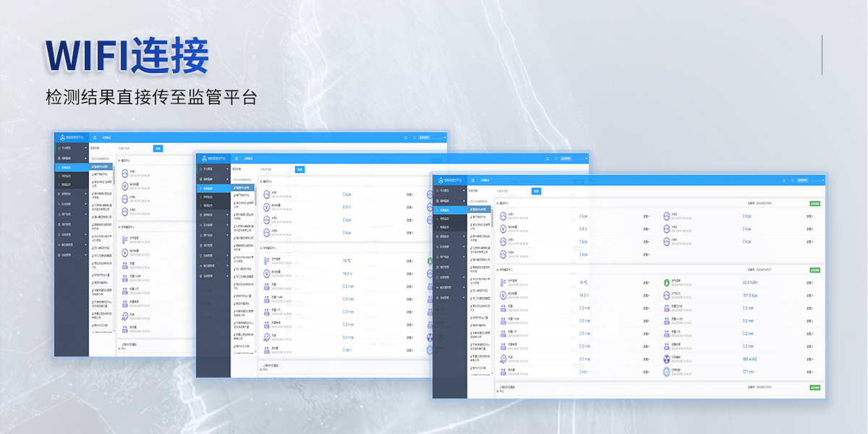Click the fullscreen icon in the rightmost window header
This screenshot has width=868, height=434.
click(x=793, y=179)
